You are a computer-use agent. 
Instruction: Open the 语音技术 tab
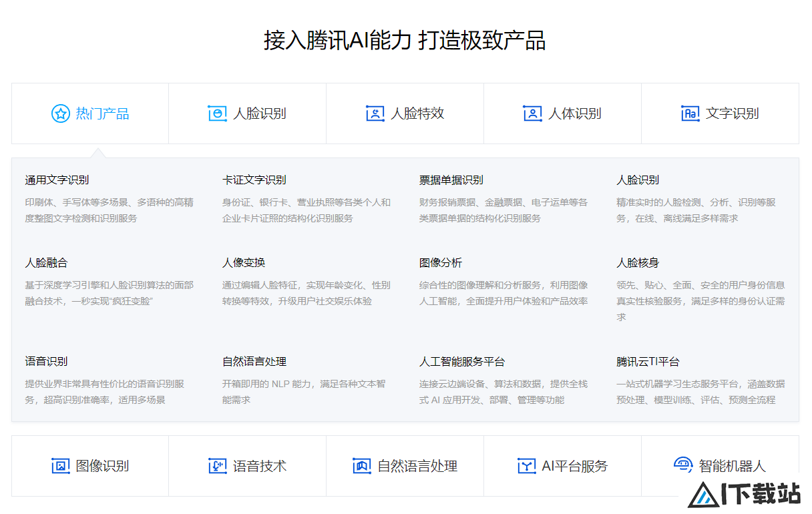point(248,466)
